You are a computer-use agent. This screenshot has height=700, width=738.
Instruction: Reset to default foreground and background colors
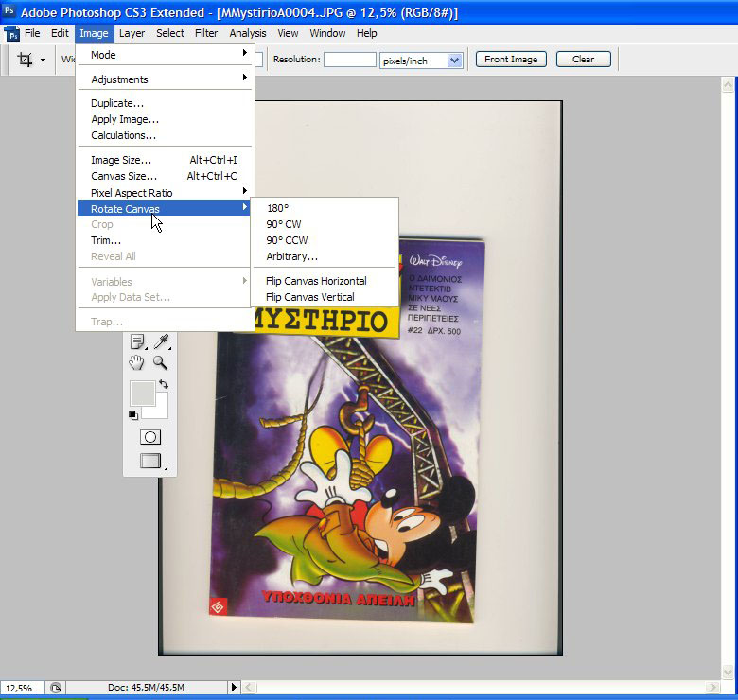tap(133, 415)
